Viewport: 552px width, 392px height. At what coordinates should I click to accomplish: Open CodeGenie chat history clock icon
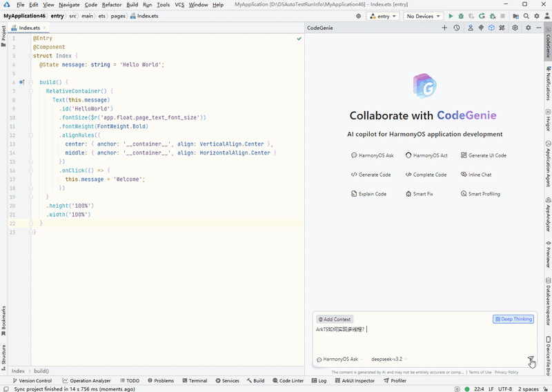(457, 28)
